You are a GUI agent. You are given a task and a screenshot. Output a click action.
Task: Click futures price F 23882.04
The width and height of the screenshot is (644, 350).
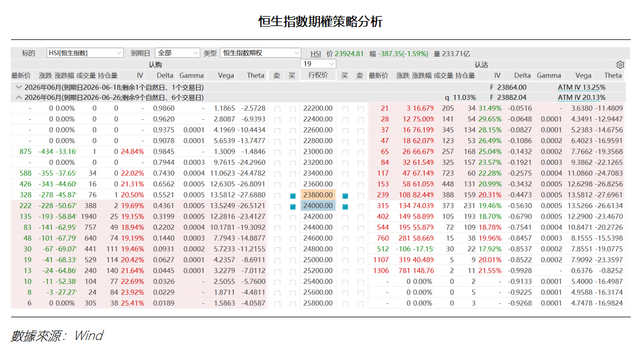[x=508, y=98]
